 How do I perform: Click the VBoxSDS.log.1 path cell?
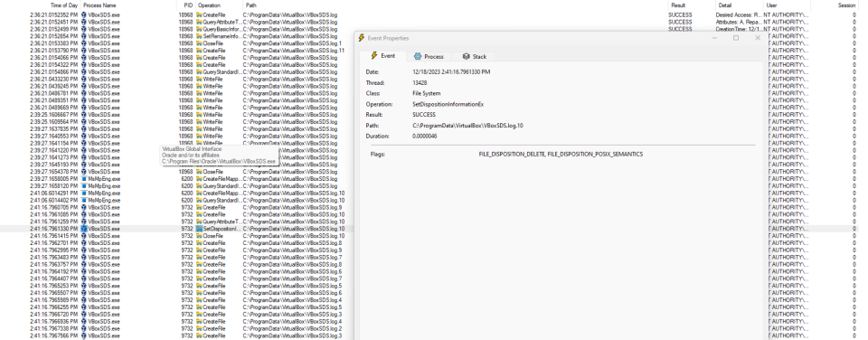coord(292,43)
